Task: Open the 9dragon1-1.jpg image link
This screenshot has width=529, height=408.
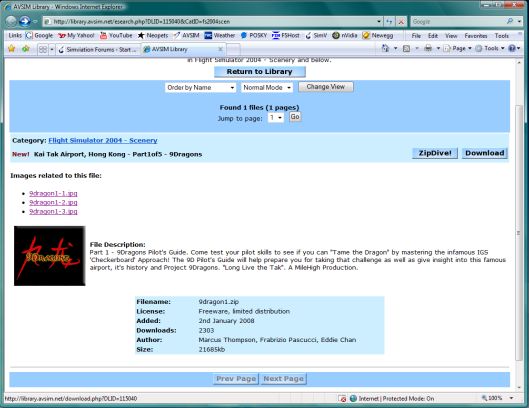Action: 53,193
